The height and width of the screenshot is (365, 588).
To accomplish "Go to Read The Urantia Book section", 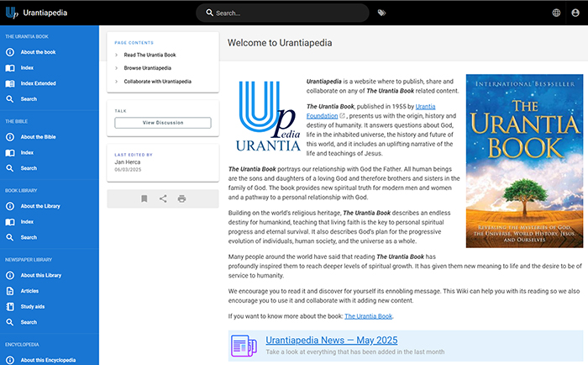I will tap(150, 55).
